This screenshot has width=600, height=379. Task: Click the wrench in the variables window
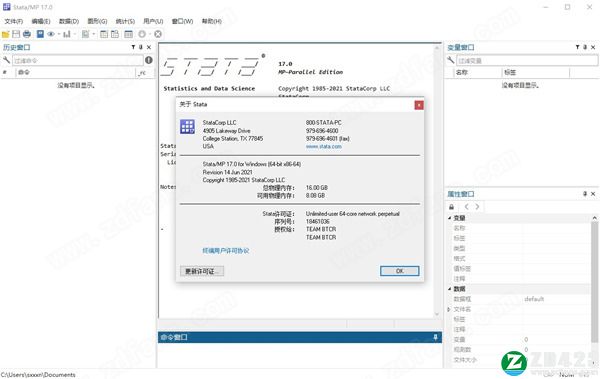point(451,60)
